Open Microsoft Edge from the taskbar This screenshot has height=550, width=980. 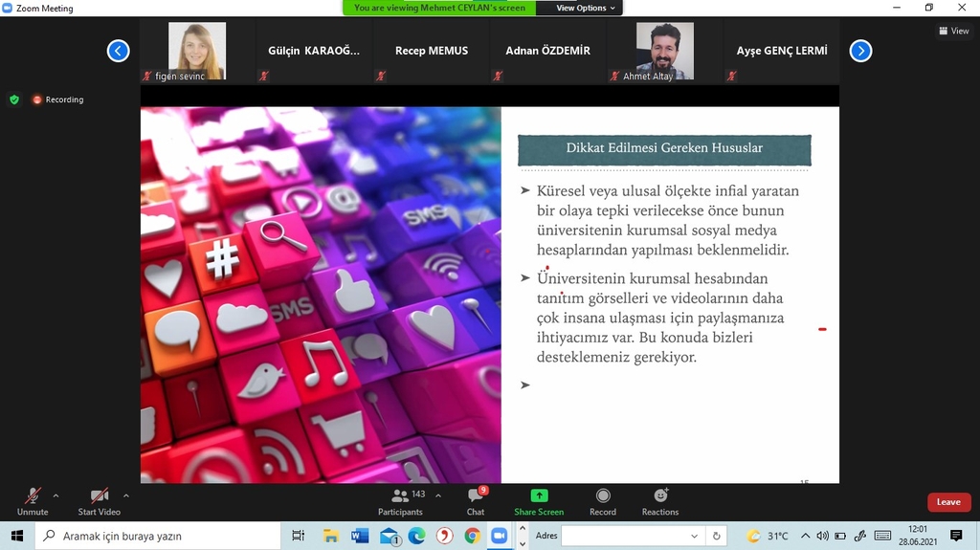417,536
